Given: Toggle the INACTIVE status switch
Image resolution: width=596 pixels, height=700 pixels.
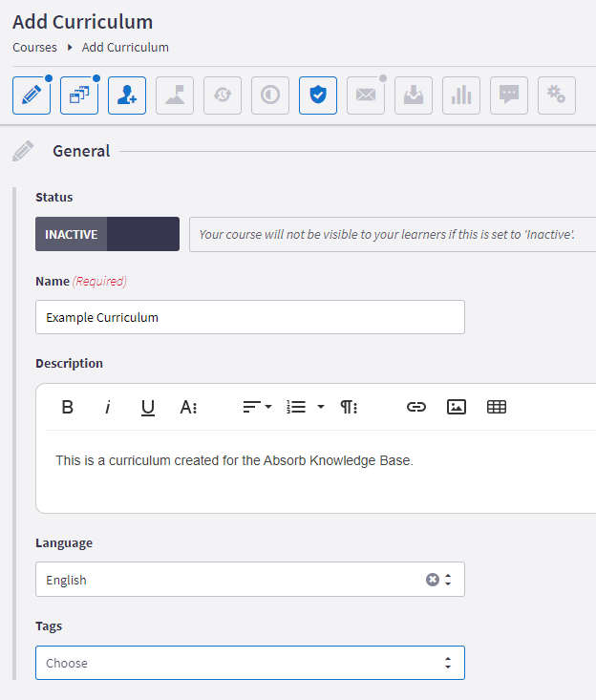Looking at the screenshot, I should 108,234.
